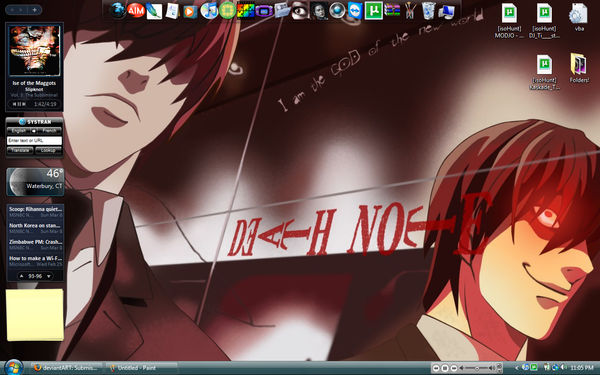Adjust taskbar media toolbar volume slider

pos(477,368)
